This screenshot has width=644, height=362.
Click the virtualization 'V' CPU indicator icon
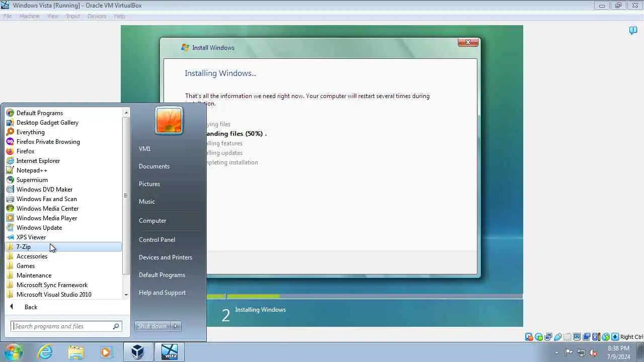[x=596, y=337]
